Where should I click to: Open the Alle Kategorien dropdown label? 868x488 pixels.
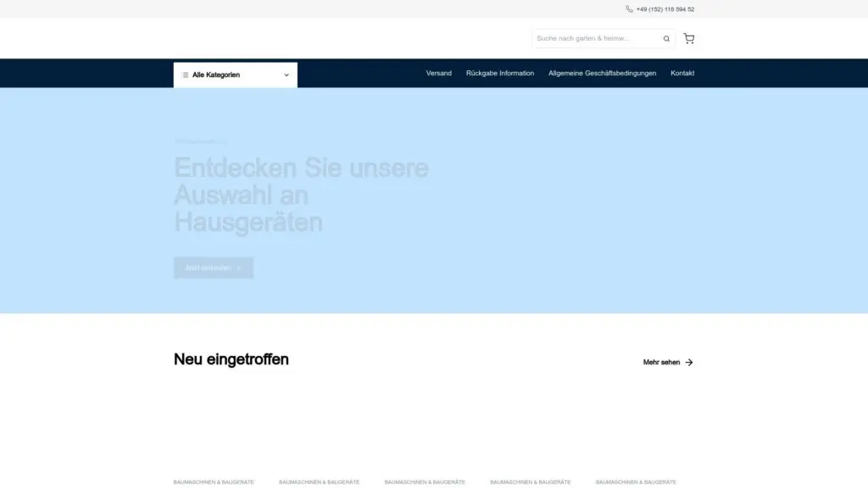(x=216, y=75)
